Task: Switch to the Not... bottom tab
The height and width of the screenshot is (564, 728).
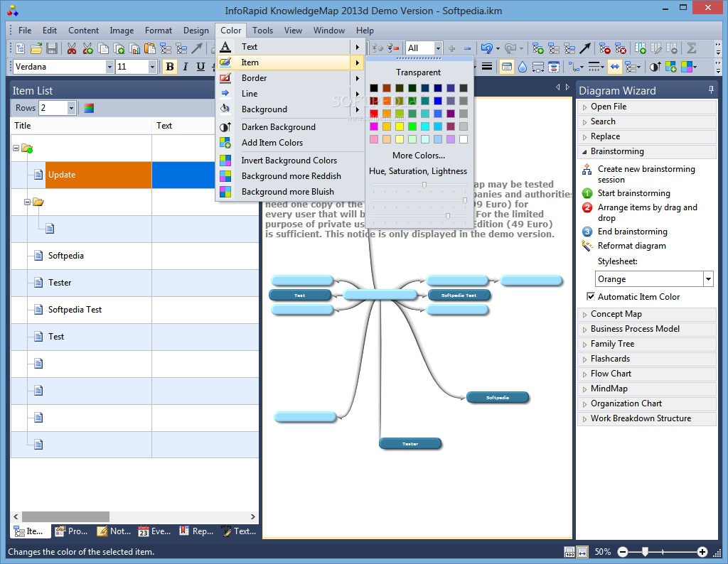Action: coord(114,531)
